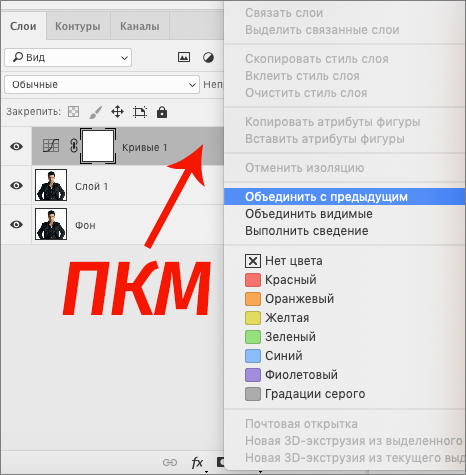
Task: Lock image pixels brush icon
Action: point(96,112)
